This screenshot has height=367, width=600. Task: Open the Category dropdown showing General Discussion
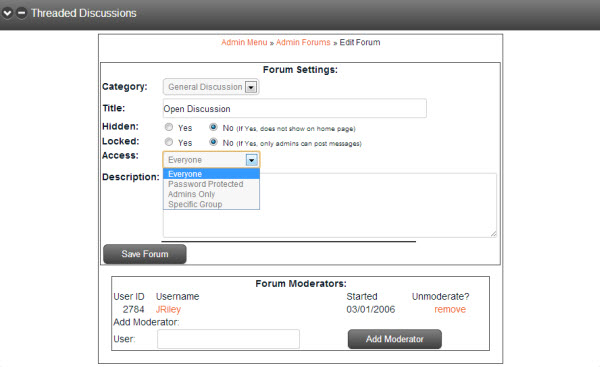[211, 87]
